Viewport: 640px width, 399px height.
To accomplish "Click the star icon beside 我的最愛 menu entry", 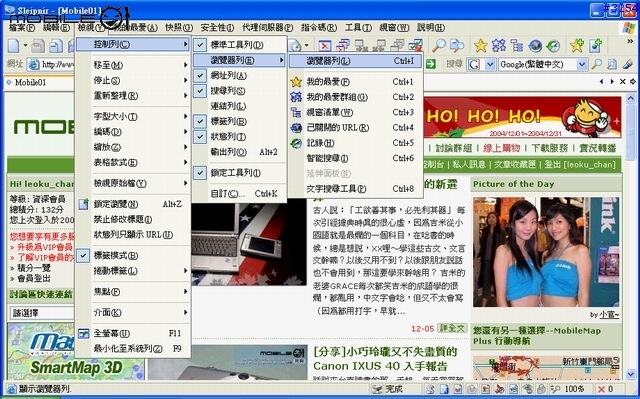I will point(296,82).
